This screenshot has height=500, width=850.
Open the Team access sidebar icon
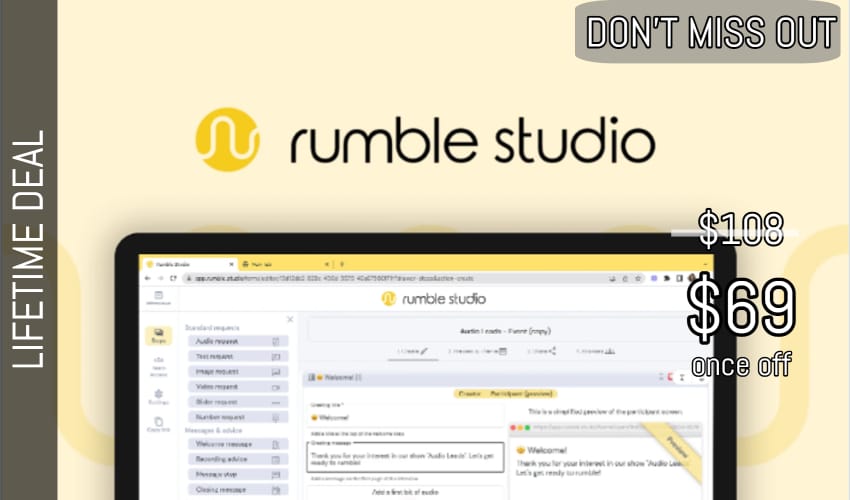158,367
